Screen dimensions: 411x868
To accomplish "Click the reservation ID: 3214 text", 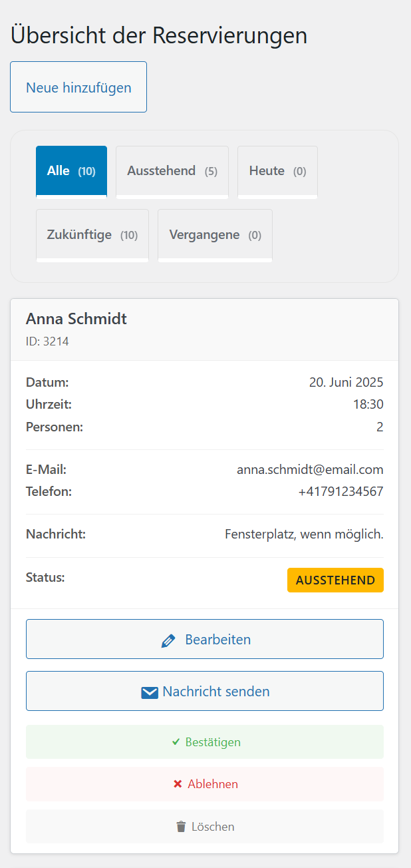I will click(x=47, y=341).
